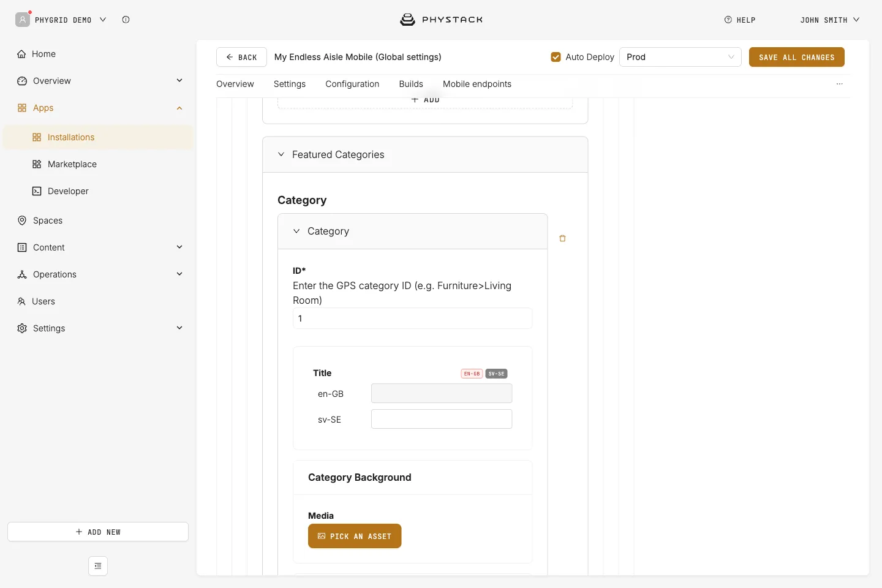The image size is (882, 588).
Task: Click the Home icon in the sidebar
Action: (21, 54)
